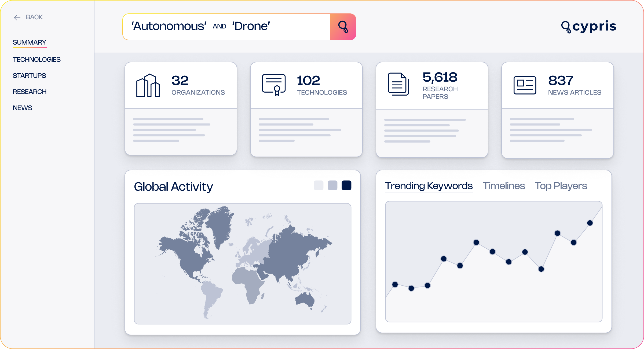644x349 pixels.
Task: Select the dark navy map swatch
Action: (x=346, y=186)
